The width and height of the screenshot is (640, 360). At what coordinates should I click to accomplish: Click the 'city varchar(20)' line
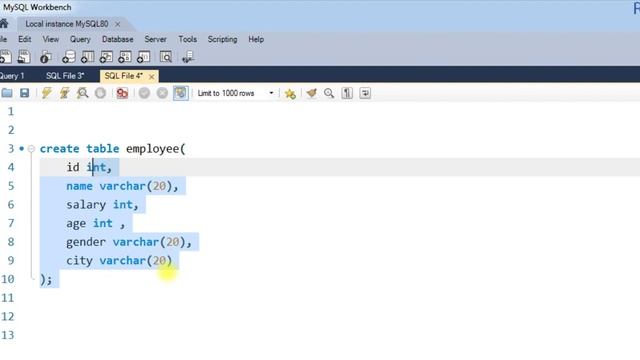click(119, 260)
